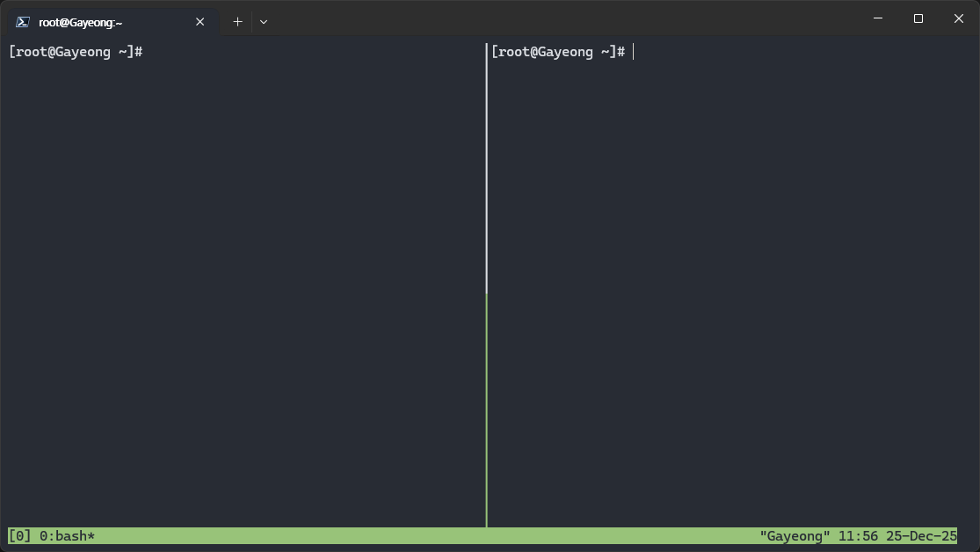
Task: Click the PowerShell icon in the terminal tab
Action: tap(24, 22)
